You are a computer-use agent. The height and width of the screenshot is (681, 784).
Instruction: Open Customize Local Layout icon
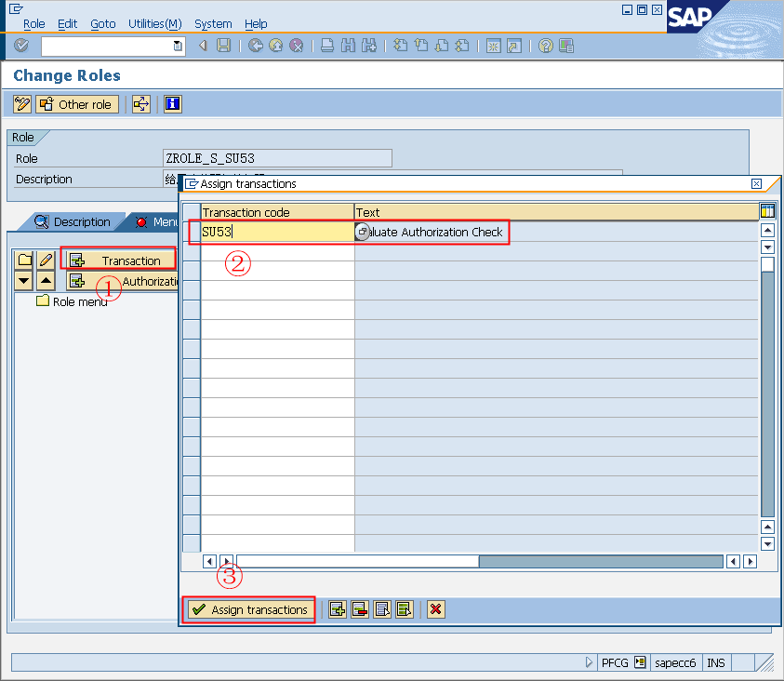click(566, 46)
